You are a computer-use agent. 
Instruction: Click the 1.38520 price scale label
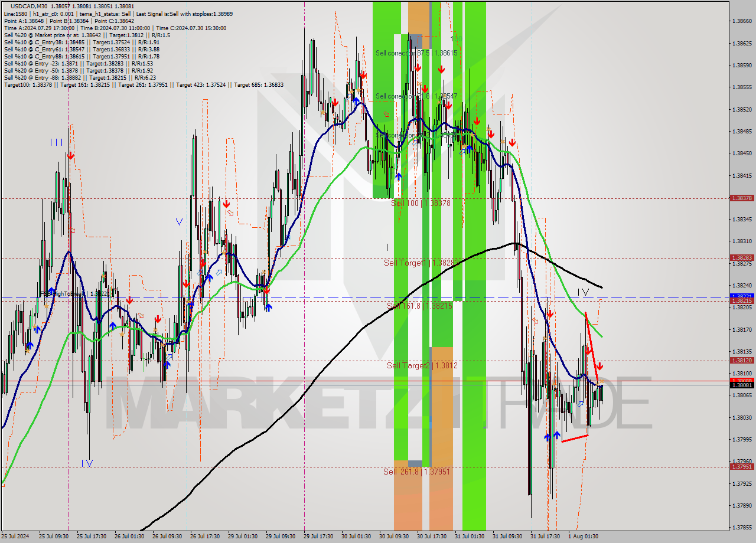741,109
